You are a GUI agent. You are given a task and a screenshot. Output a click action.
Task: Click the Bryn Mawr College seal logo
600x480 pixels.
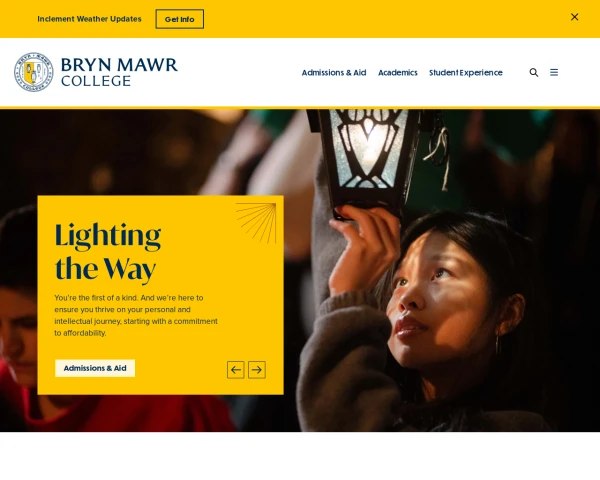point(34,72)
